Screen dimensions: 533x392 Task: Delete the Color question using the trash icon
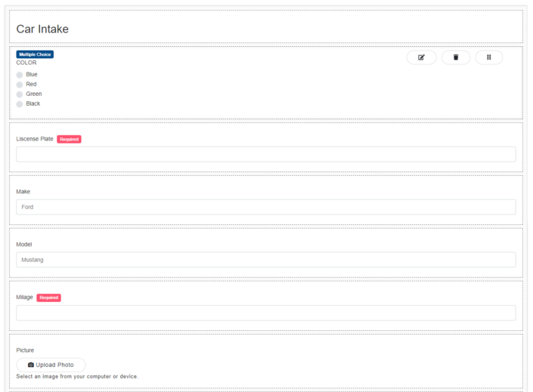pyautogui.click(x=456, y=57)
